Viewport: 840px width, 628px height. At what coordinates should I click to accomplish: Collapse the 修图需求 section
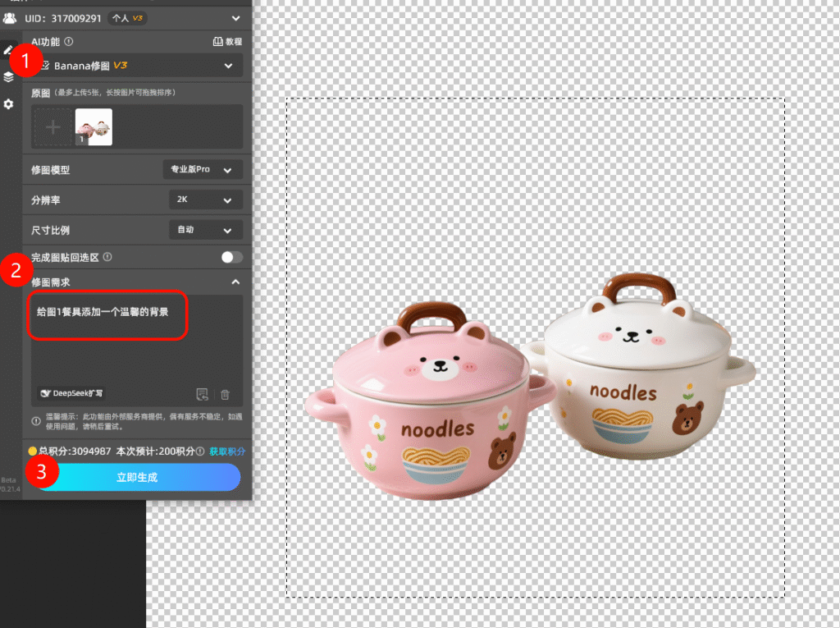235,282
